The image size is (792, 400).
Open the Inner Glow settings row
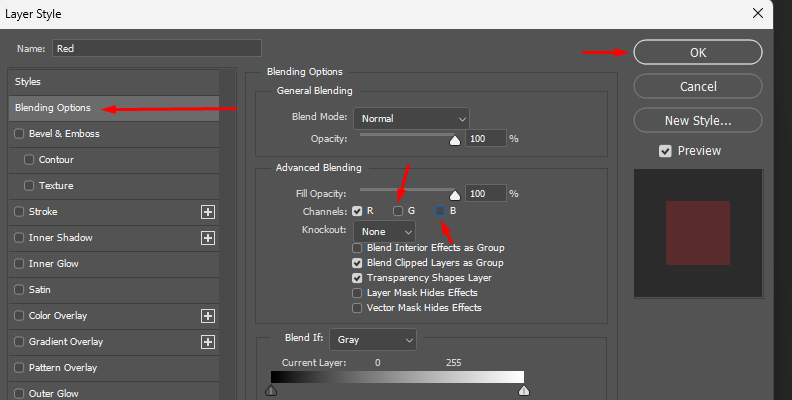pyautogui.click(x=114, y=264)
